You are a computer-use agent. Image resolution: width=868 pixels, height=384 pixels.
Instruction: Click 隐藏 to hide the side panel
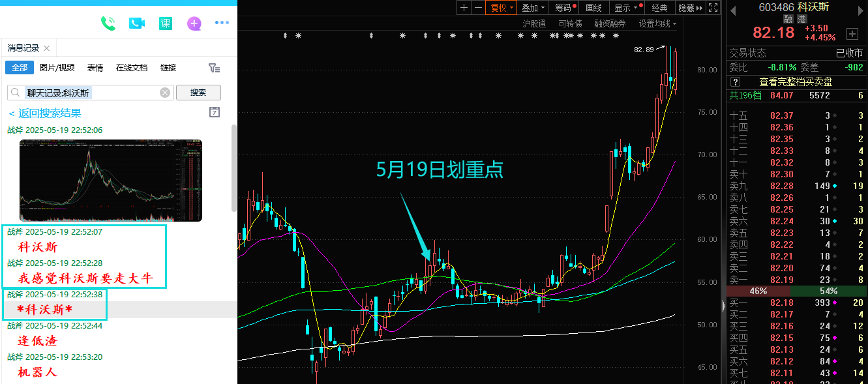click(x=690, y=8)
